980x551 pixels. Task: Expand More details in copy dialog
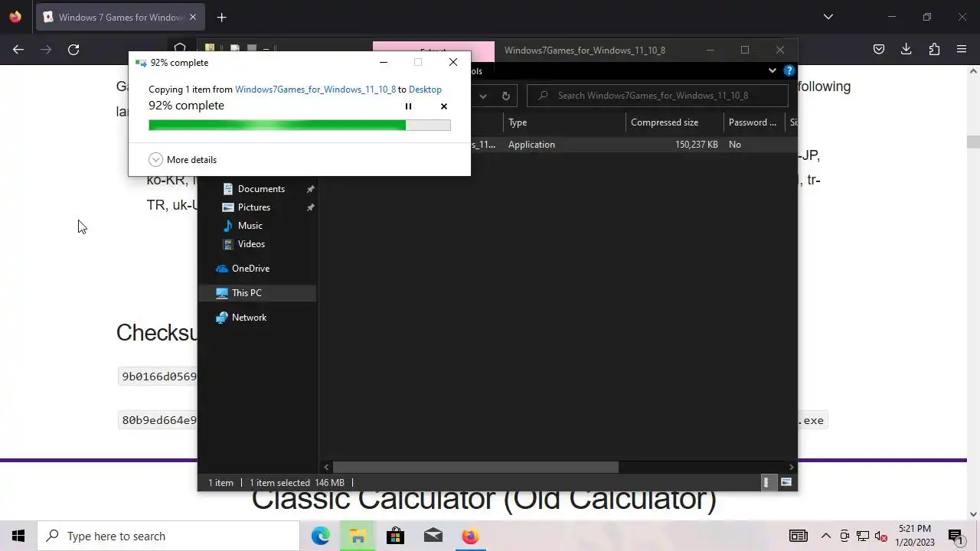click(183, 159)
